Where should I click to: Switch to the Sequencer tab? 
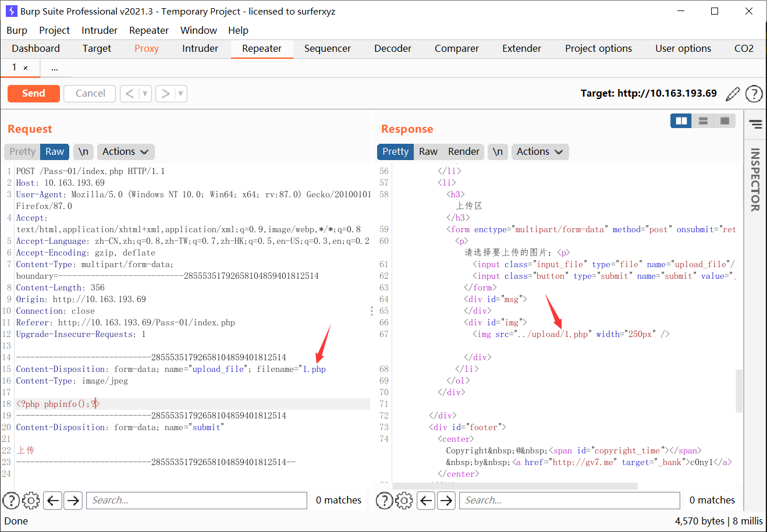pyautogui.click(x=328, y=48)
